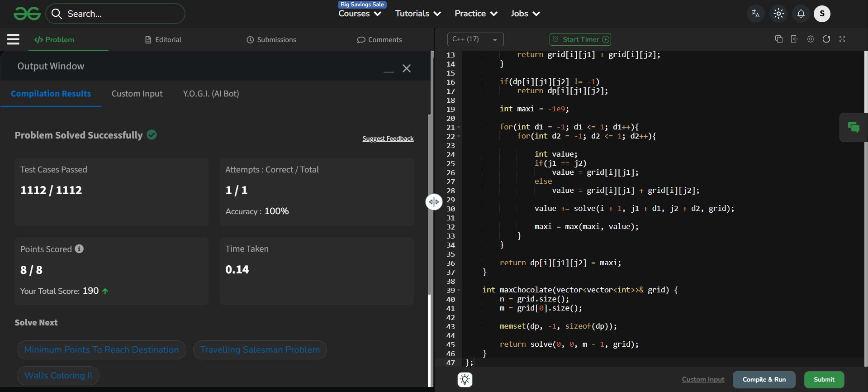Open the Y.O.G.I. (AI Bot) tab

click(211, 94)
